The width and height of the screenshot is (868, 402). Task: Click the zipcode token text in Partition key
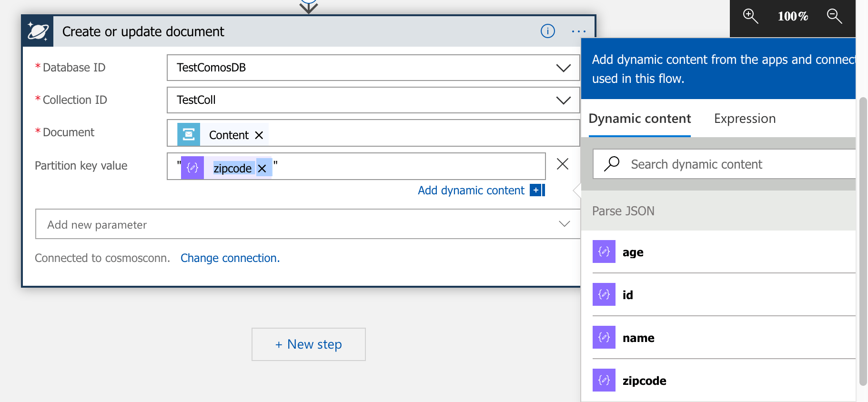pos(232,168)
